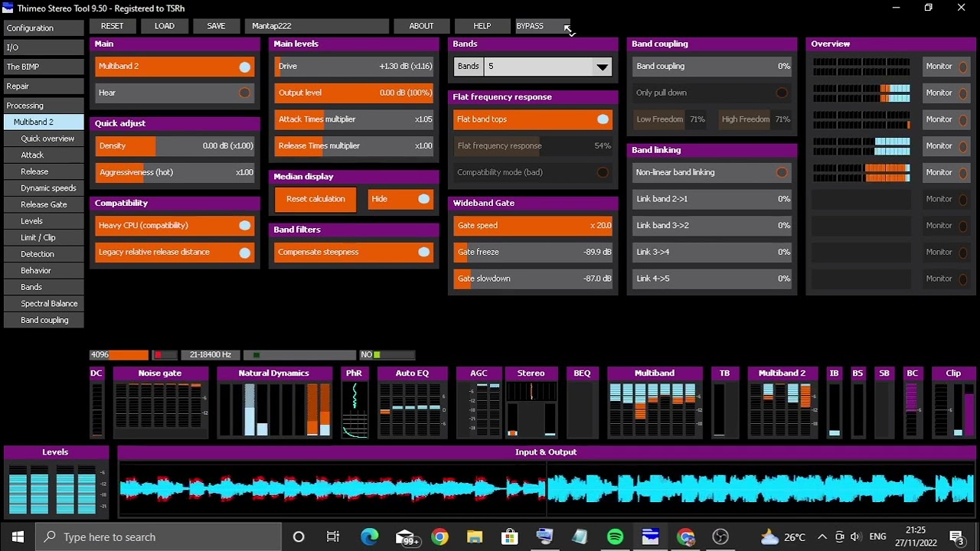Click the first band Monitor button
The height and width of the screenshot is (551, 980).
coord(946,67)
